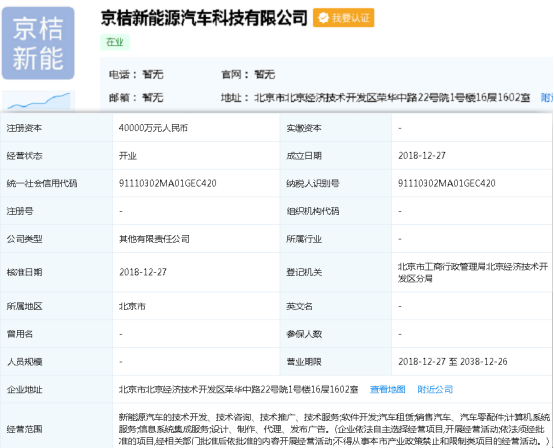The width and height of the screenshot is (554, 448).
Task: Click 所属地区 value 北京市
Action: [132, 306]
